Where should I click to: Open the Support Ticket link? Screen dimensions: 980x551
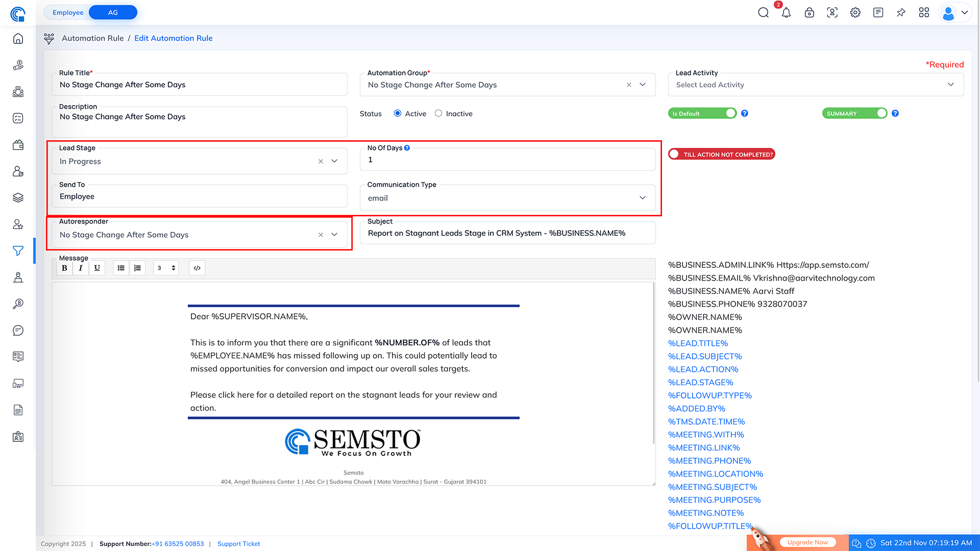tap(238, 544)
